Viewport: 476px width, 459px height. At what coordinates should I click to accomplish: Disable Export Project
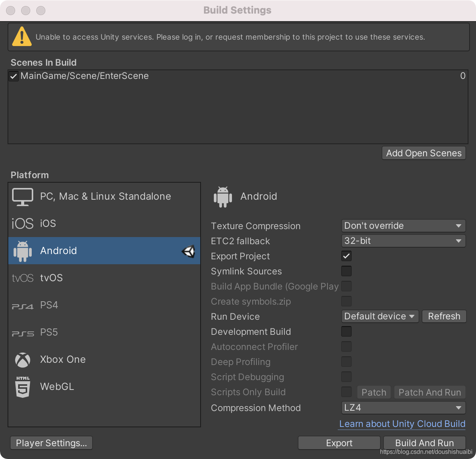pos(346,256)
